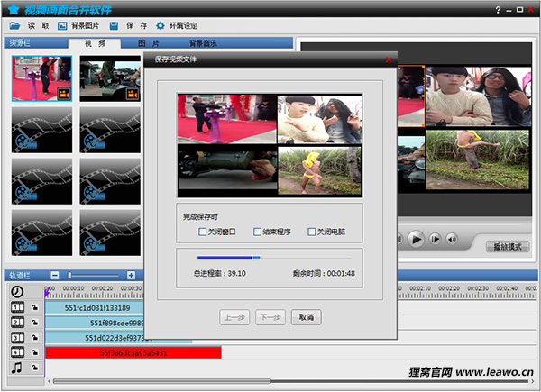
Task: Toggle lock on track 2
Action: (35, 323)
